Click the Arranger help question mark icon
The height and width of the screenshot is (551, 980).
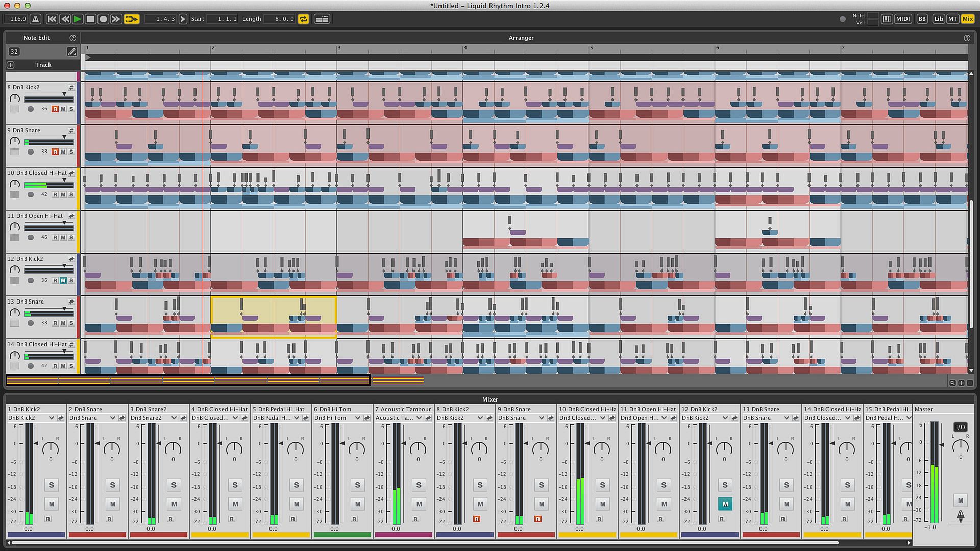[x=966, y=38]
